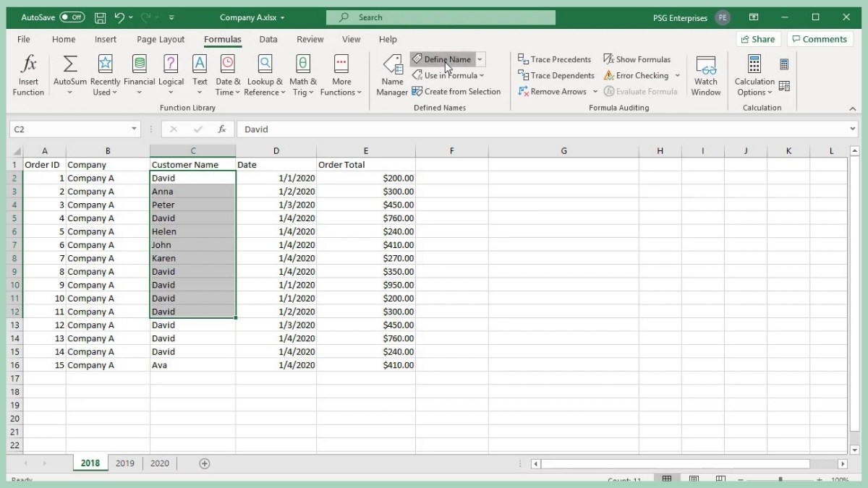Viewport: 868px width, 488px height.
Task: Switch to the Page Layout tab
Action: coord(161,39)
